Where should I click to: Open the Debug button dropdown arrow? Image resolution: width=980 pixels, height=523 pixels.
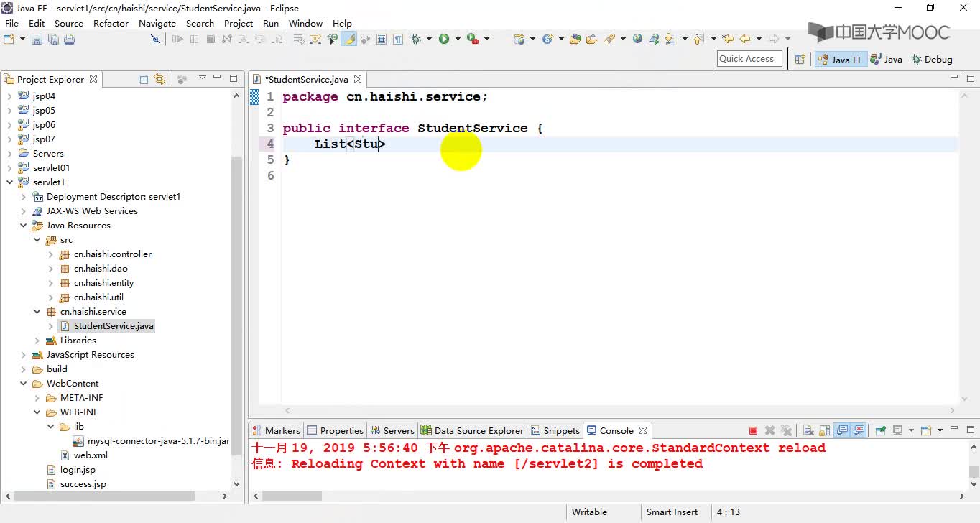point(429,39)
